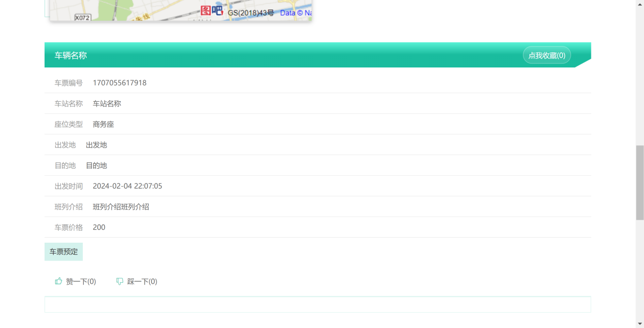Open the Data © link on the map
Screen dimensions: 644x328
(x=295, y=13)
